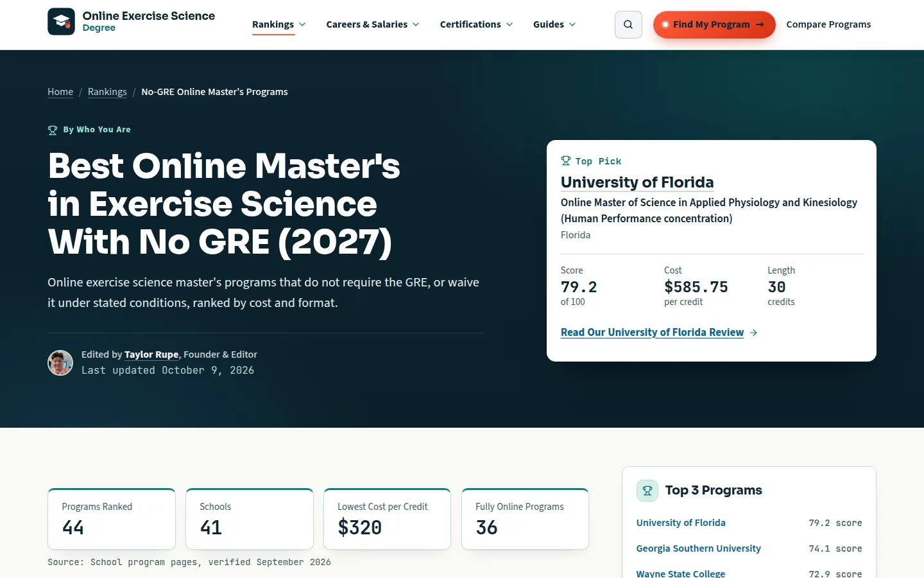Open Wayne State College in Top 3 list

(681, 574)
